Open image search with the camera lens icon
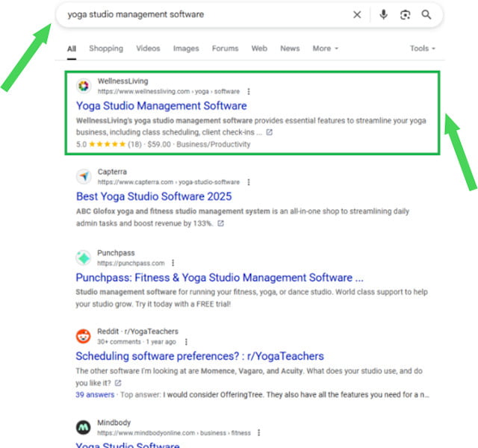 (405, 15)
